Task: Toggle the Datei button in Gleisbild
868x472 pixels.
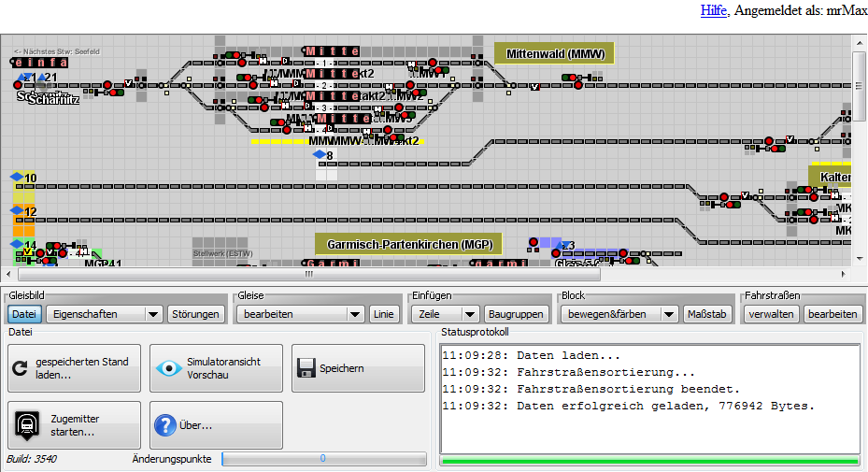Action: click(24, 314)
